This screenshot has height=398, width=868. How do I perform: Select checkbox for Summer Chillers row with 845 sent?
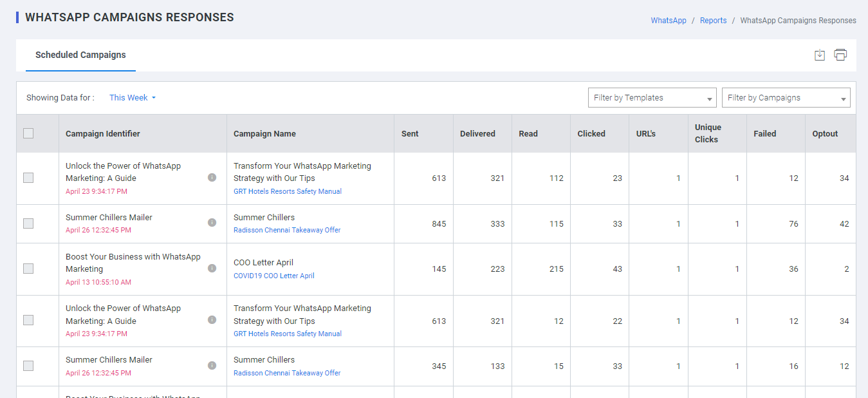28,223
